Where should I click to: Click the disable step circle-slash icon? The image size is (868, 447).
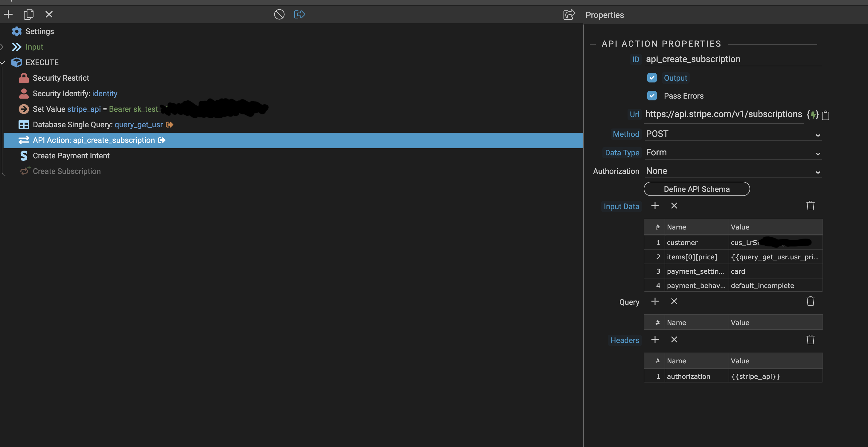279,14
